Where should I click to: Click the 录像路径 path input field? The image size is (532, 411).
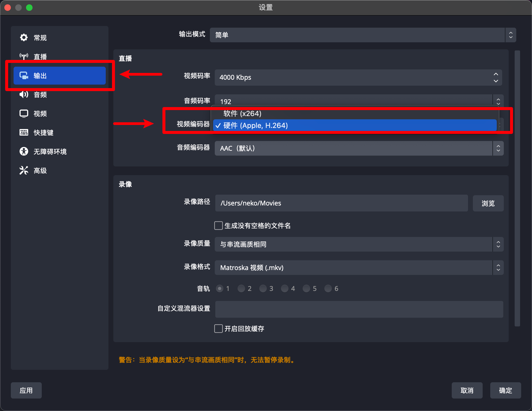pyautogui.click(x=341, y=203)
